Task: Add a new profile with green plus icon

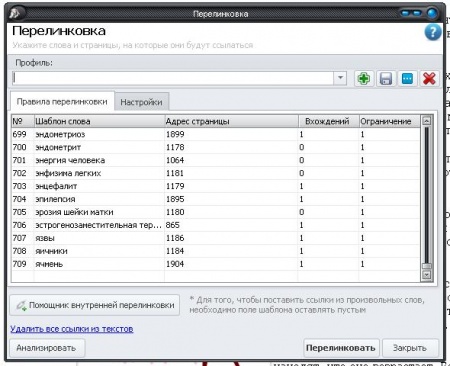Action: click(x=364, y=79)
